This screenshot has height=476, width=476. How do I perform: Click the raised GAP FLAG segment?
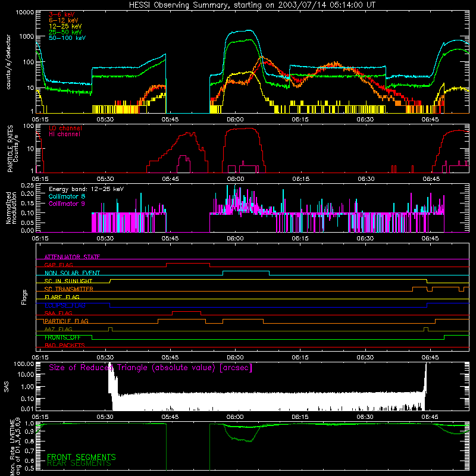pyautogui.click(x=188, y=264)
